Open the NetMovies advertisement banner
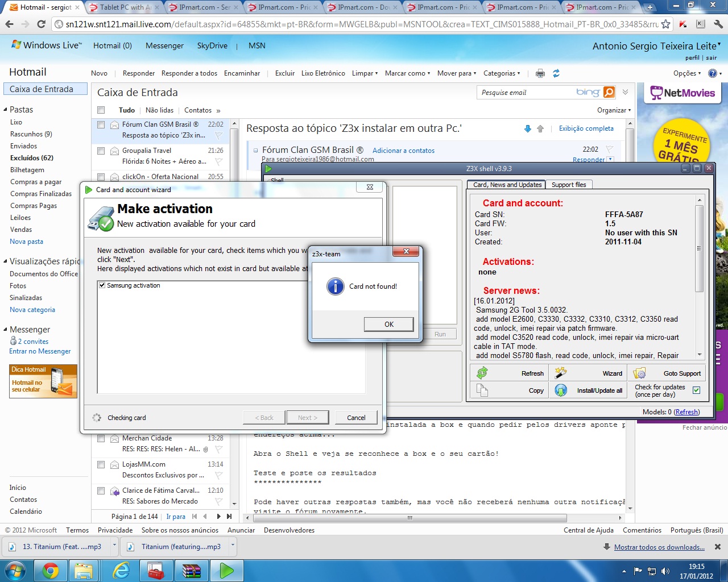Viewport: 728px width, 582px height. [x=682, y=93]
